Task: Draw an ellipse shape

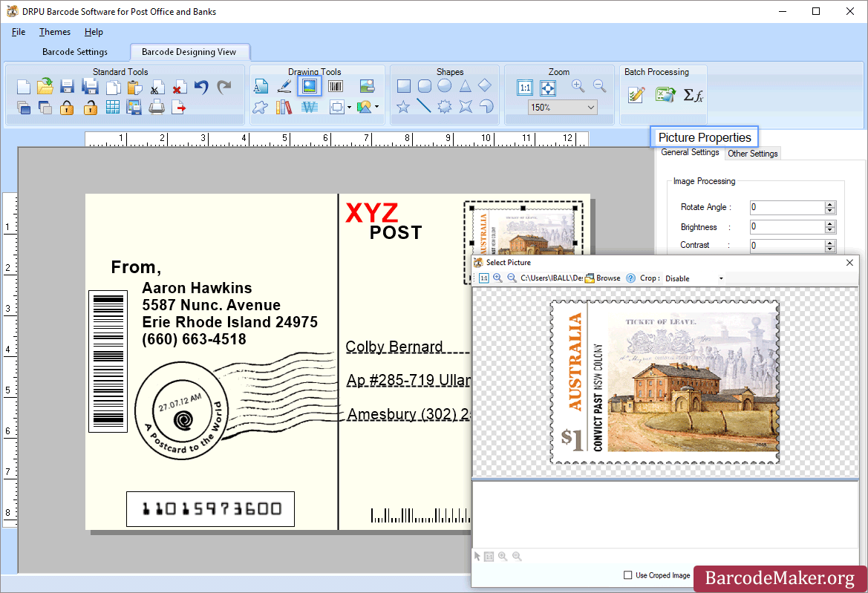Action: (445, 86)
